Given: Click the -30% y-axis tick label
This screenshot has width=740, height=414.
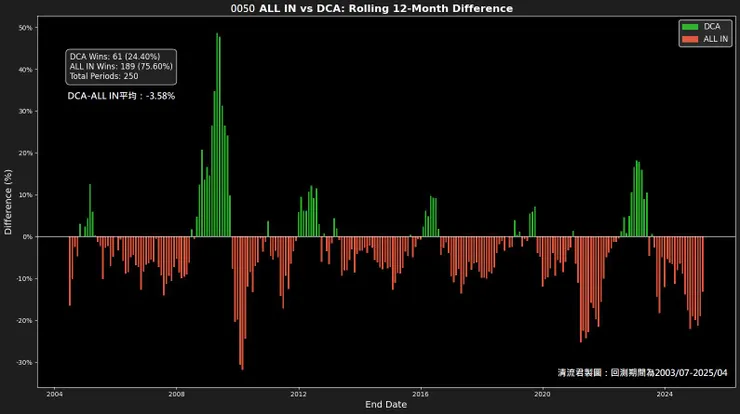Looking at the screenshot, I should coord(25,363).
